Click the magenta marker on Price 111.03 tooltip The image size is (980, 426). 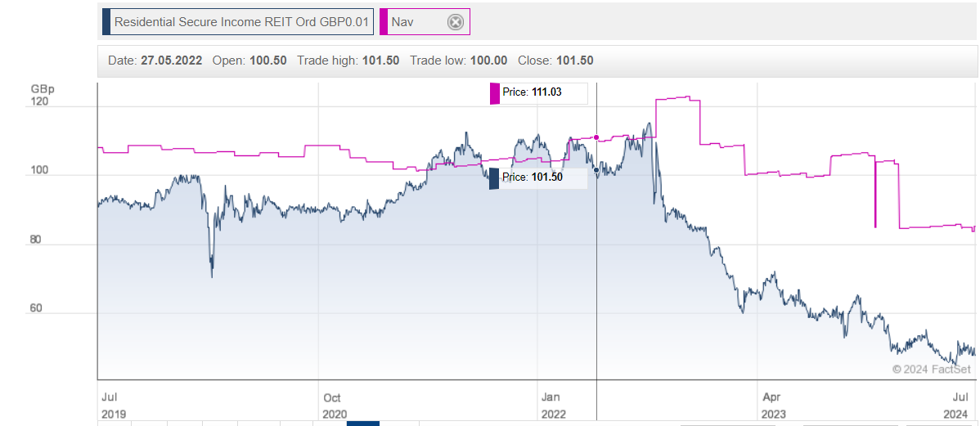pos(495,94)
